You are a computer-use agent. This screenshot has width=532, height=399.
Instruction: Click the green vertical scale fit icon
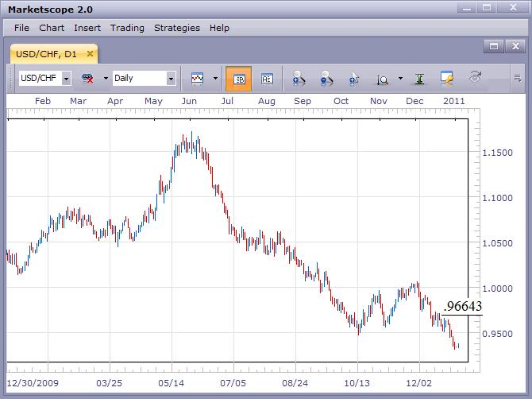point(419,79)
